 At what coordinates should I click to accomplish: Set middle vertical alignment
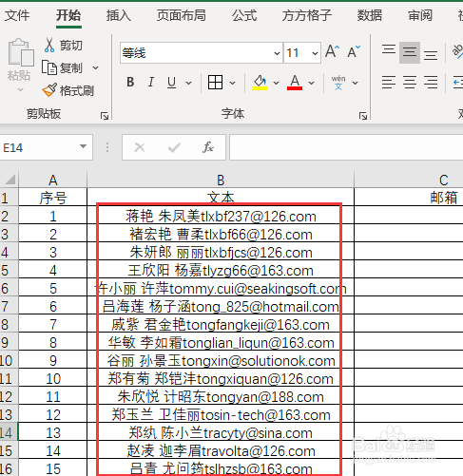pyautogui.click(x=410, y=52)
